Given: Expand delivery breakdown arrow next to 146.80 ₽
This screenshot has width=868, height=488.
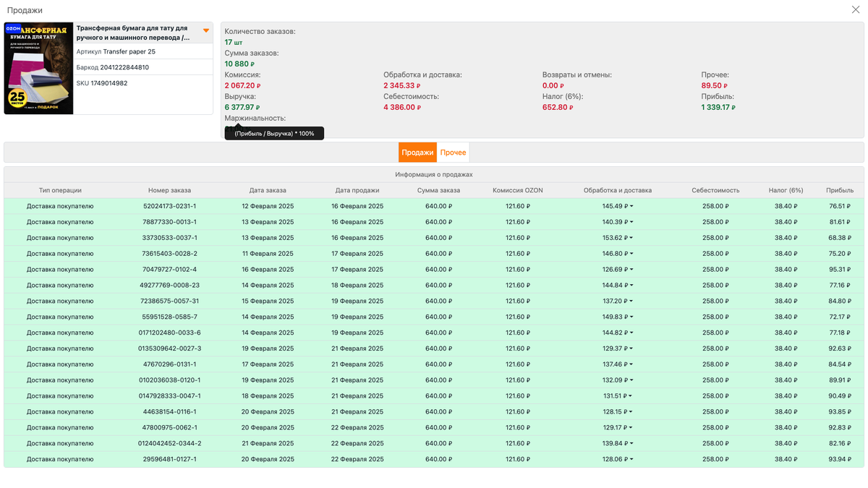Looking at the screenshot, I should [631, 254].
